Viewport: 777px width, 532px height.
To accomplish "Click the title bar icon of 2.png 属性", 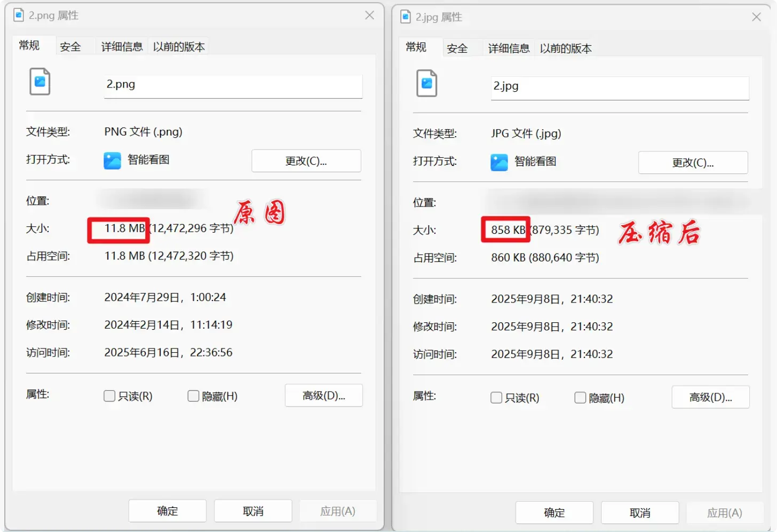I will pyautogui.click(x=18, y=15).
